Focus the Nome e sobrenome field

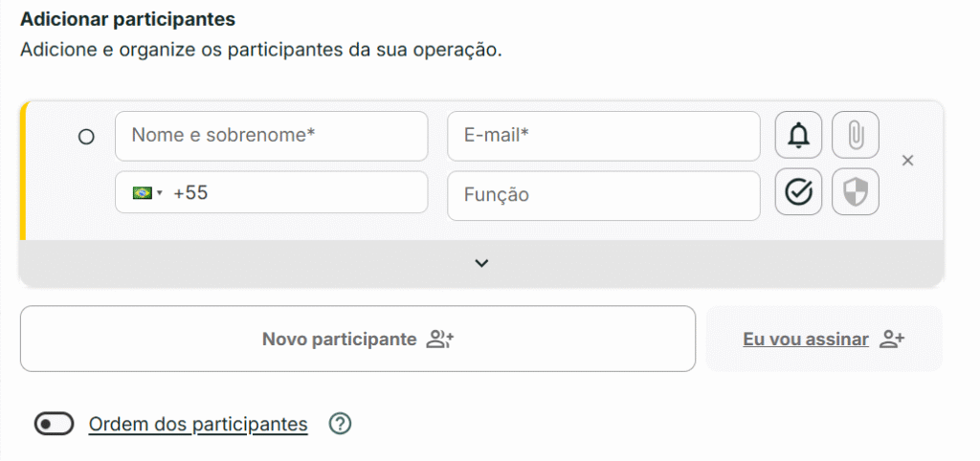coord(271,136)
